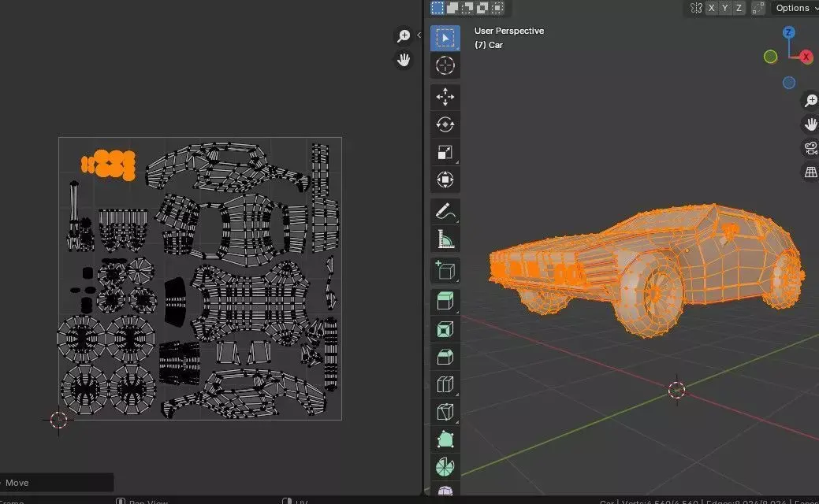Click the 3D viewport zoom magnifier icon
Screen dimensions: 819x504
click(x=810, y=100)
